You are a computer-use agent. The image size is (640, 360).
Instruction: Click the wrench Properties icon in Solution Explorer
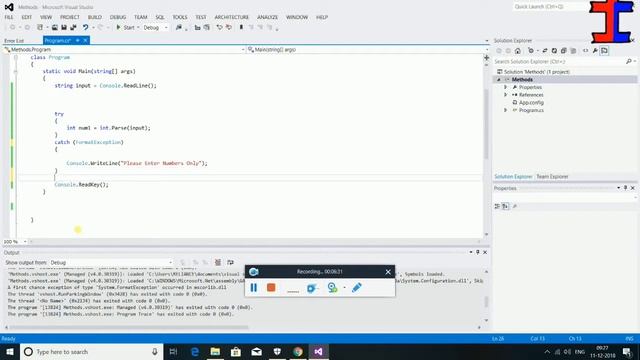coord(595,51)
